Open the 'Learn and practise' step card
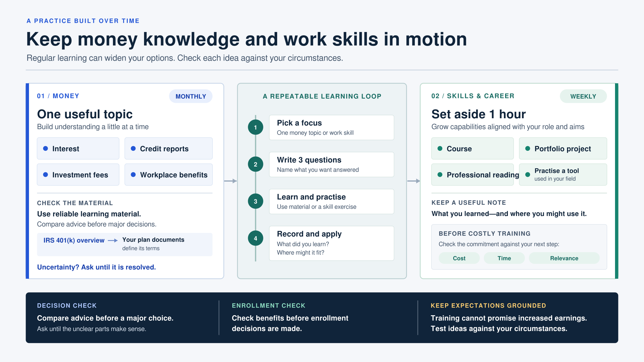The width and height of the screenshot is (644, 362). (332, 202)
